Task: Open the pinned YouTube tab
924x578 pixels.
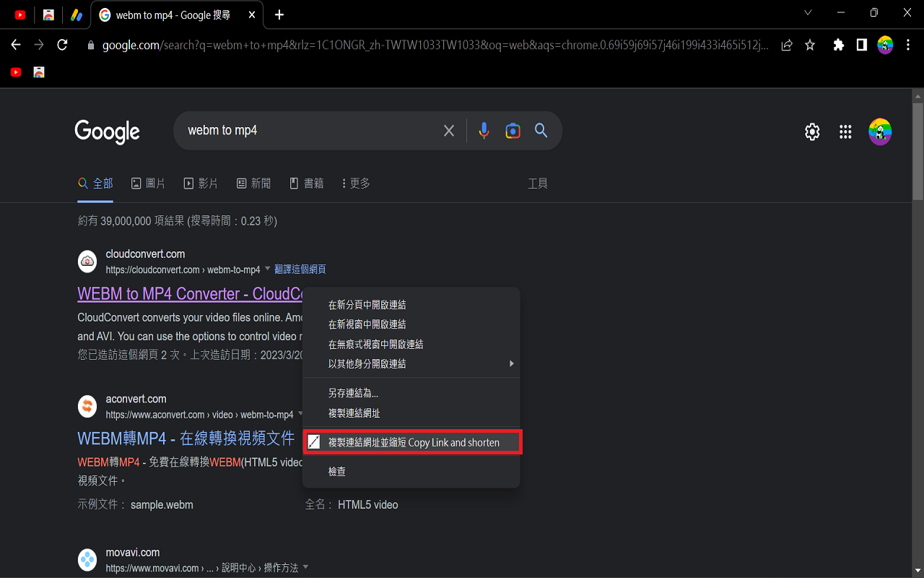Action: [x=20, y=14]
